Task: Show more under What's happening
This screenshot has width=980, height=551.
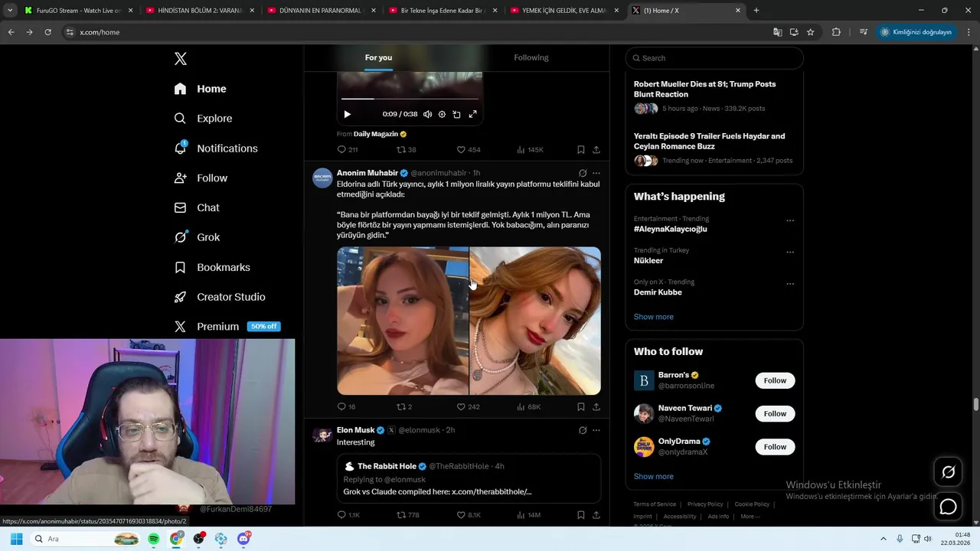Action: (x=654, y=317)
